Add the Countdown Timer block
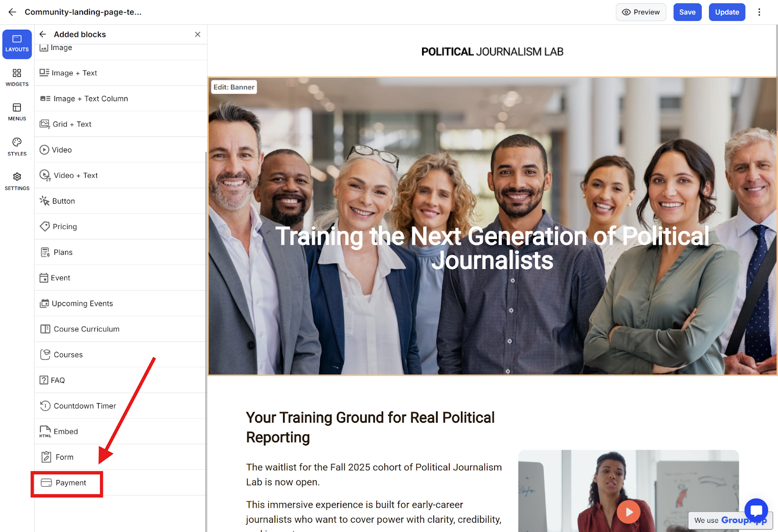This screenshot has width=778, height=532. (121, 406)
